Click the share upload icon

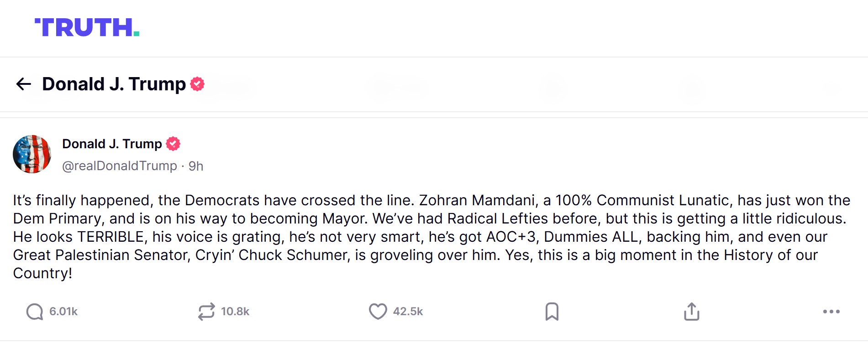691,312
